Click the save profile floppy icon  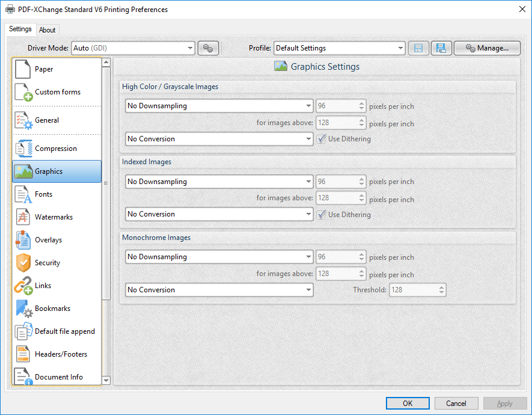tap(418, 48)
